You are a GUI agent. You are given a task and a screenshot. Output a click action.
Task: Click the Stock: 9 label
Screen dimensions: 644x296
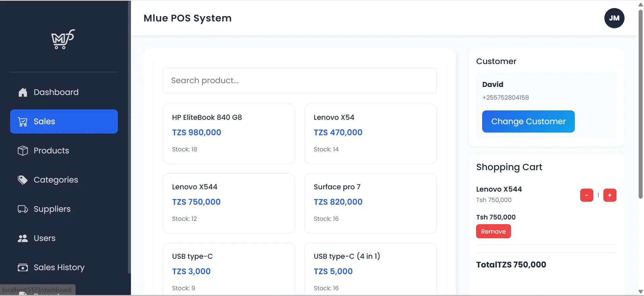tap(183, 288)
